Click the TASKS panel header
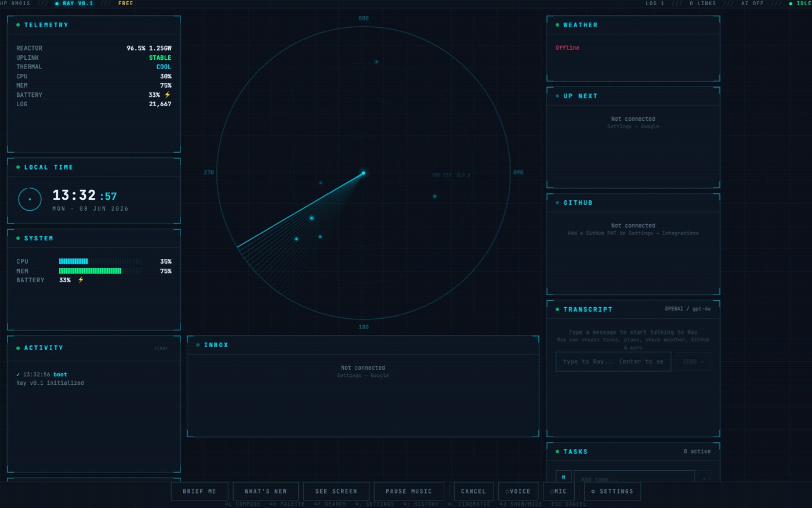 coord(633,452)
